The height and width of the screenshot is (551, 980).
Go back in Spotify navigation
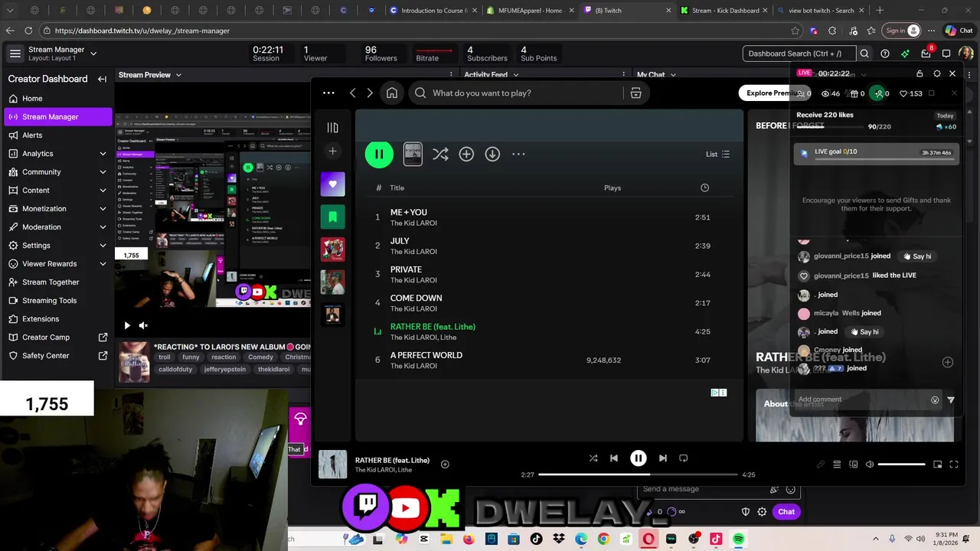[x=352, y=93]
